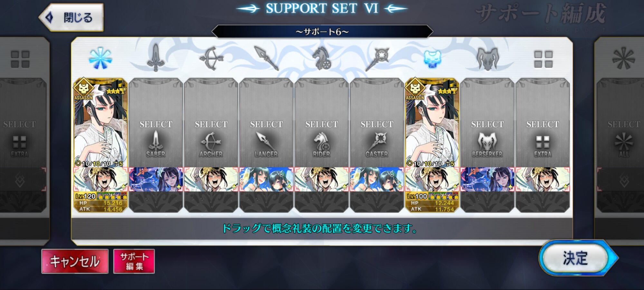Click the Lv.100 Assassin servant card
The width and height of the screenshot is (644, 290).
coord(432,122)
